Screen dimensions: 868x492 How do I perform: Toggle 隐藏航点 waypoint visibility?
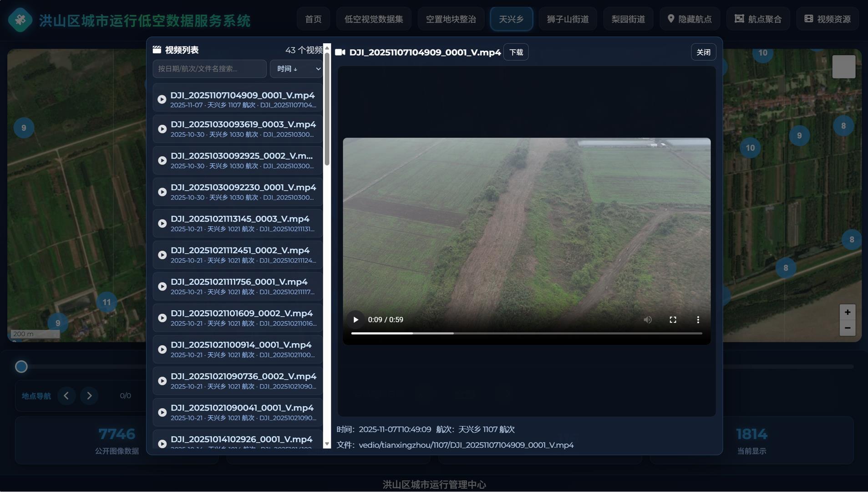(689, 19)
